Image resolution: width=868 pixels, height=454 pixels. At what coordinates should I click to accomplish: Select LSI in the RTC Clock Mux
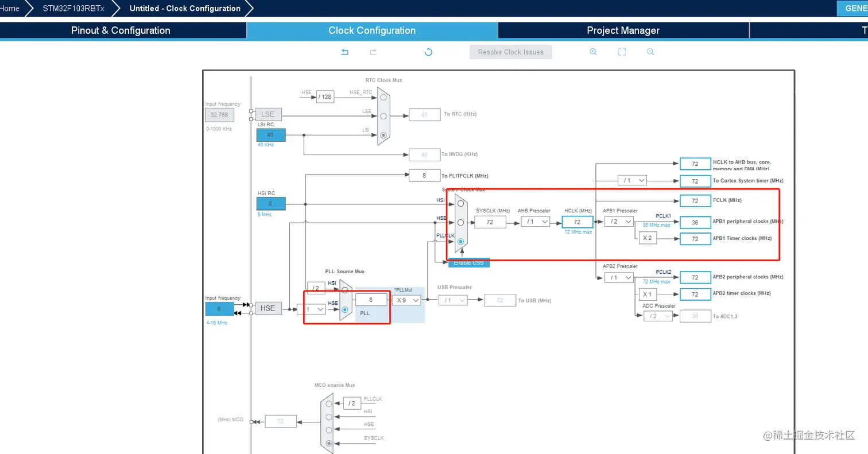[x=383, y=135]
